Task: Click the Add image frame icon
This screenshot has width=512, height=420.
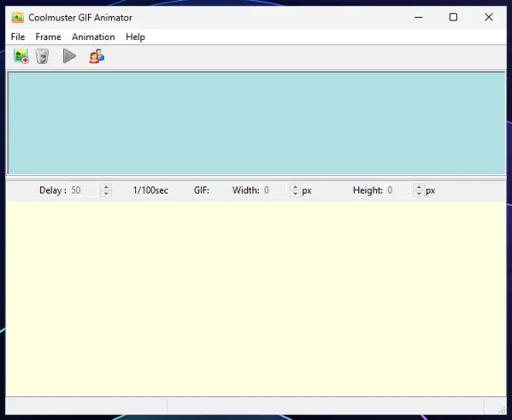Action: coord(21,56)
